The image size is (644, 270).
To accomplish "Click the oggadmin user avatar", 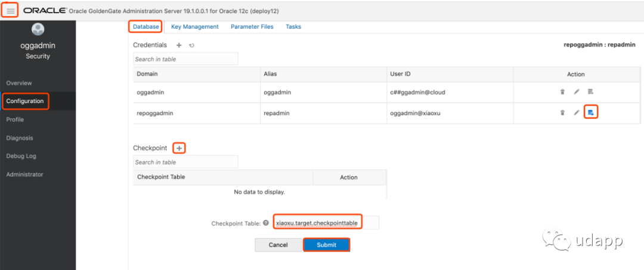I will (38, 29).
